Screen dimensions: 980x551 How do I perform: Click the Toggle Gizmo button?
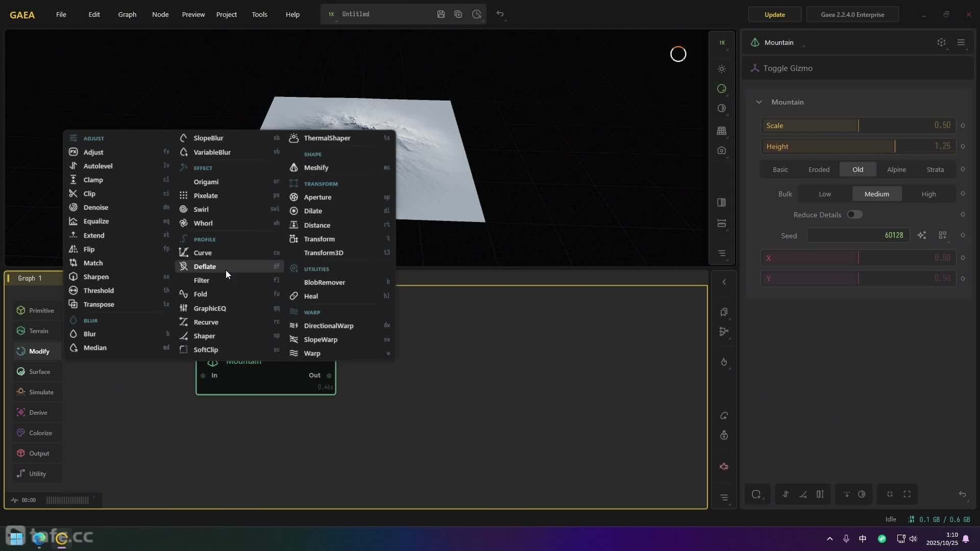[x=788, y=68]
